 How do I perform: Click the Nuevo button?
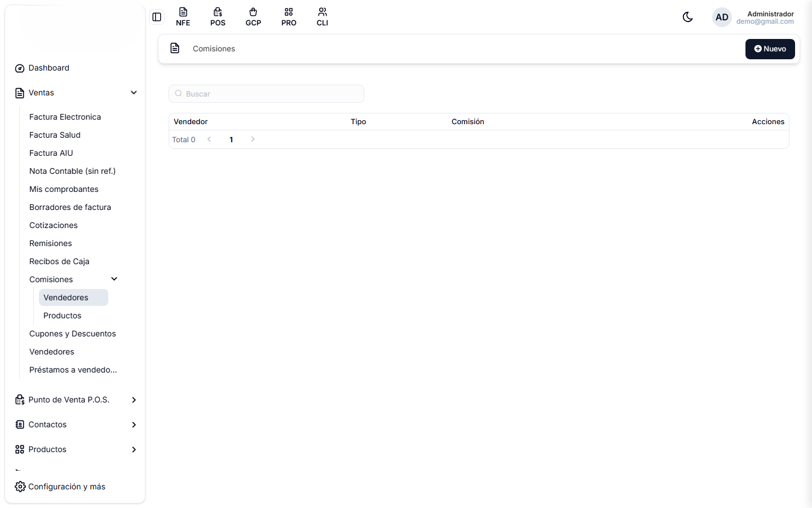point(770,49)
